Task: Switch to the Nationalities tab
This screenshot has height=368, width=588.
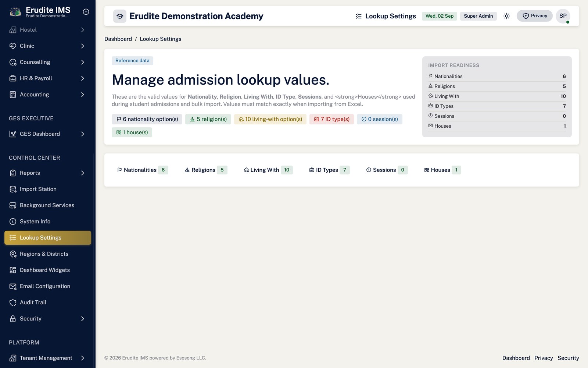Action: [x=143, y=170]
